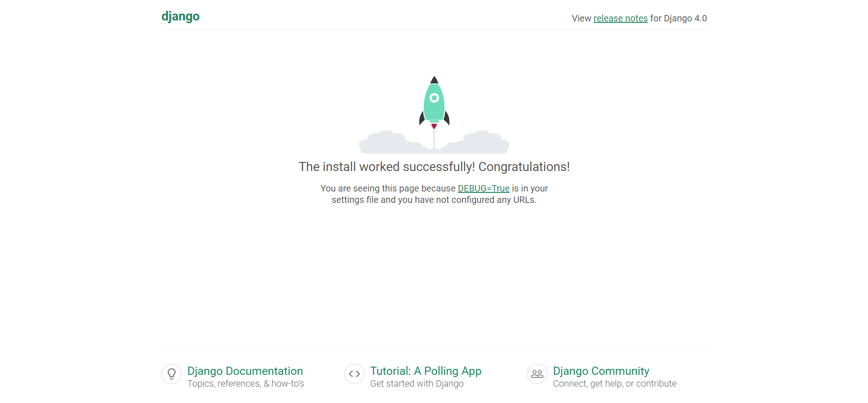Open the release notes link
Screen dimensions: 868x403
[x=620, y=18]
